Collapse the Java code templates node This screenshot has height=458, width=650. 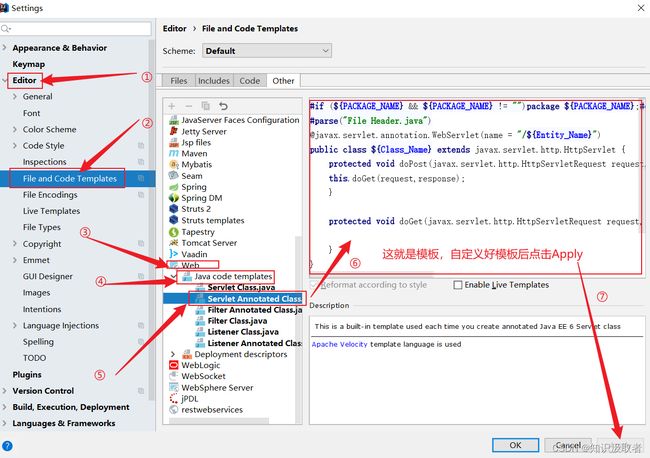click(173, 276)
